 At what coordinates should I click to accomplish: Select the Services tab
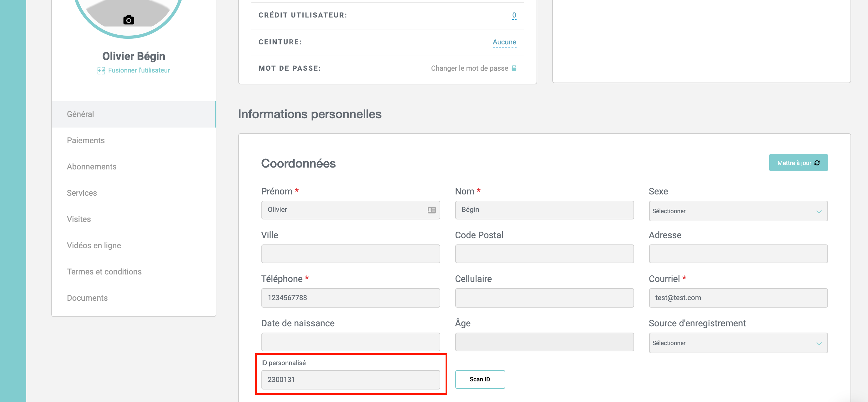(x=82, y=193)
